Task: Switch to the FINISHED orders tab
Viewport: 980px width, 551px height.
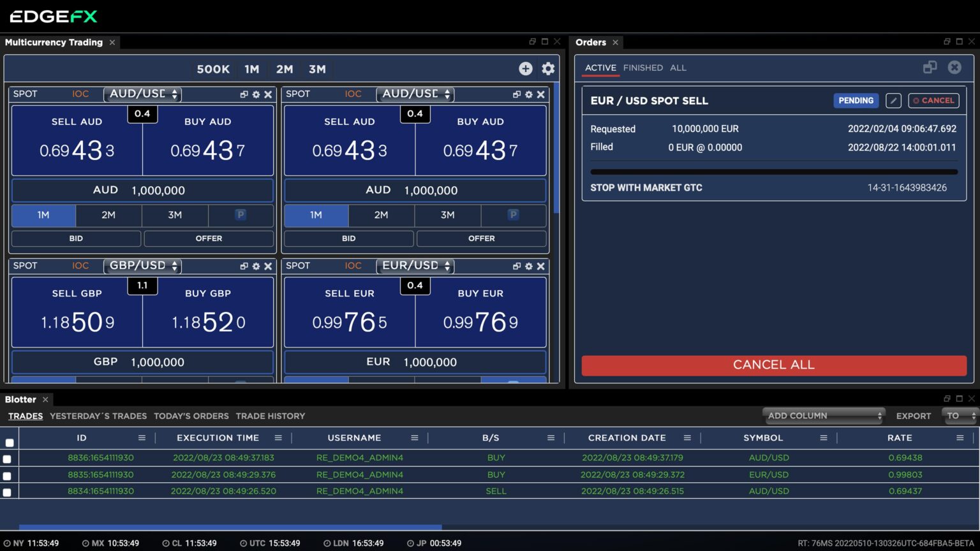Action: [x=642, y=68]
